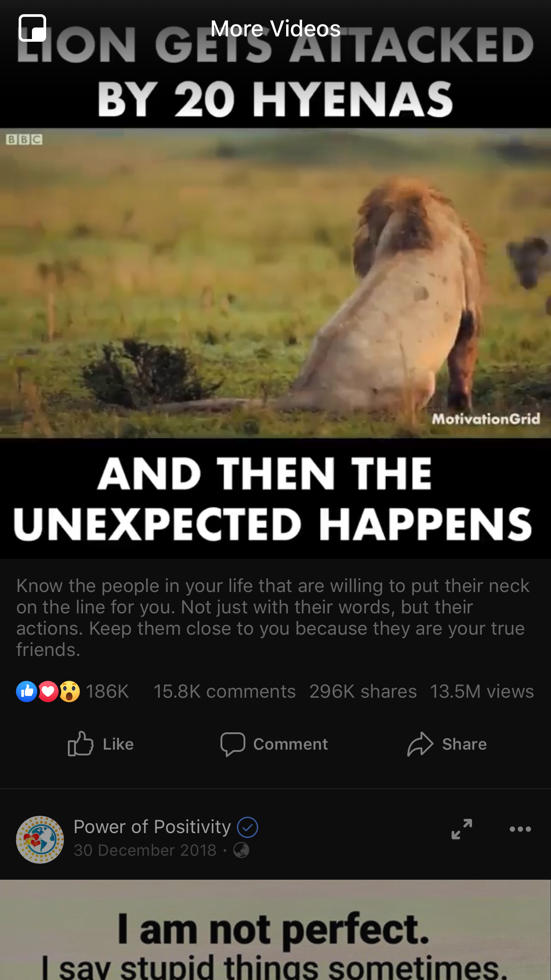Tap the picture-in-picture minimize icon

click(32, 28)
